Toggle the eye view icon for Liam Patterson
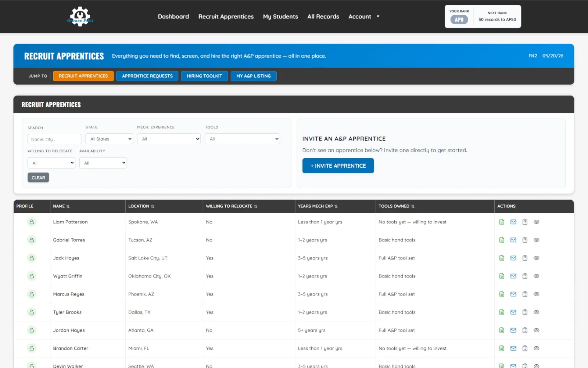588x368 pixels. coord(537,222)
